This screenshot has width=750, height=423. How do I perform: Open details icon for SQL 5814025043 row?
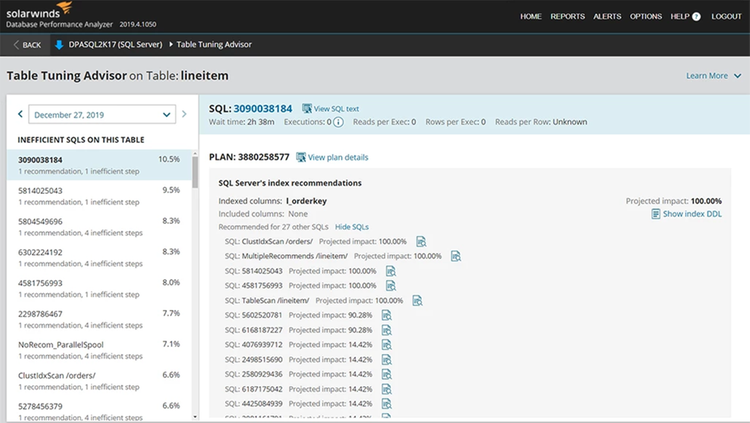[x=391, y=271]
